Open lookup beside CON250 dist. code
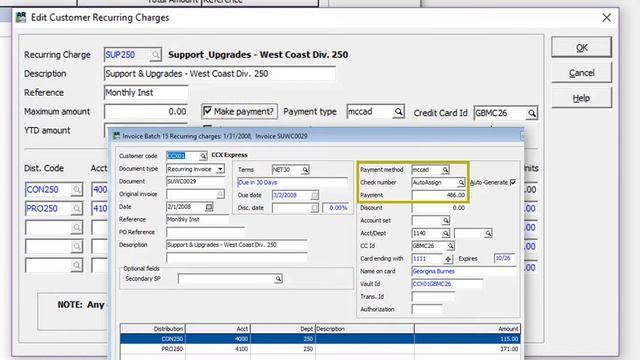This screenshot has width=640, height=360. (x=76, y=190)
